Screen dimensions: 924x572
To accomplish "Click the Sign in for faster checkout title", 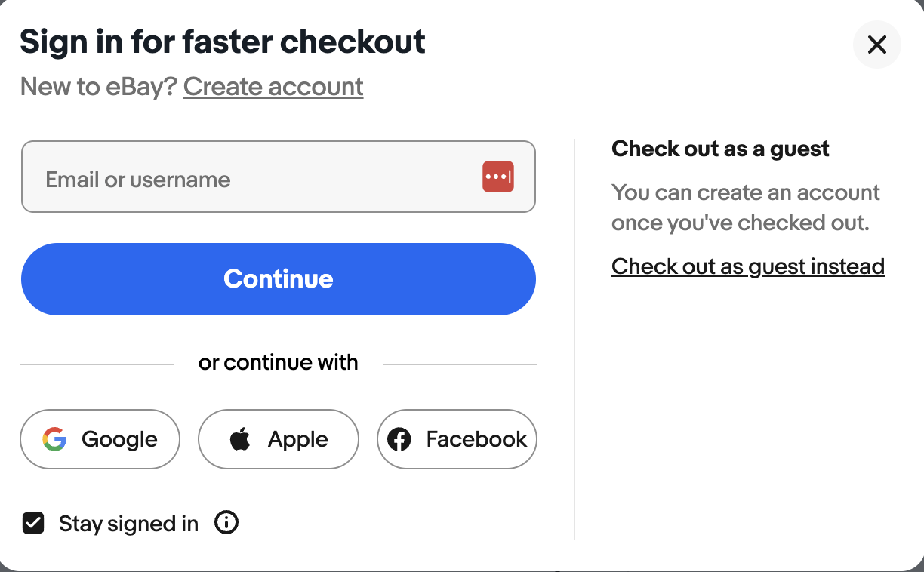I will 222,42.
